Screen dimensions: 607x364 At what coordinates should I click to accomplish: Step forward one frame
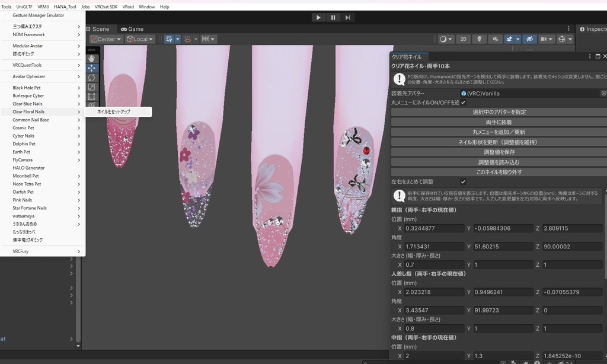[x=347, y=17]
